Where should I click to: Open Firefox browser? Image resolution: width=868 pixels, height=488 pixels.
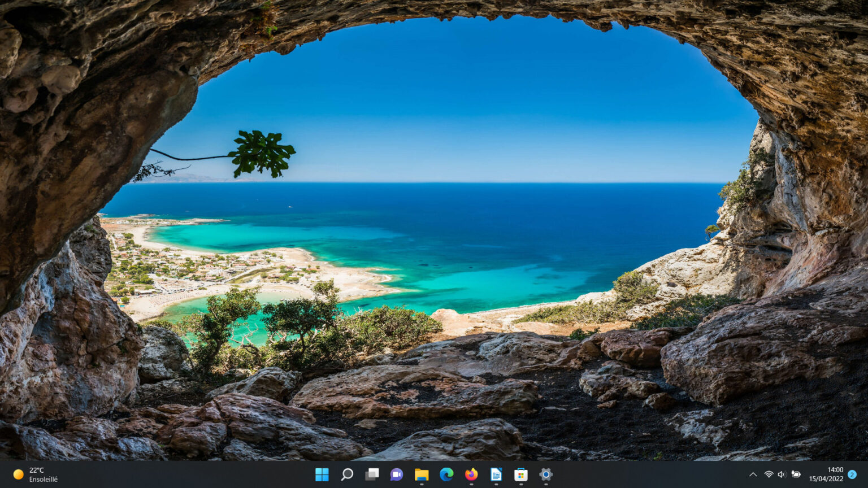[471, 475]
